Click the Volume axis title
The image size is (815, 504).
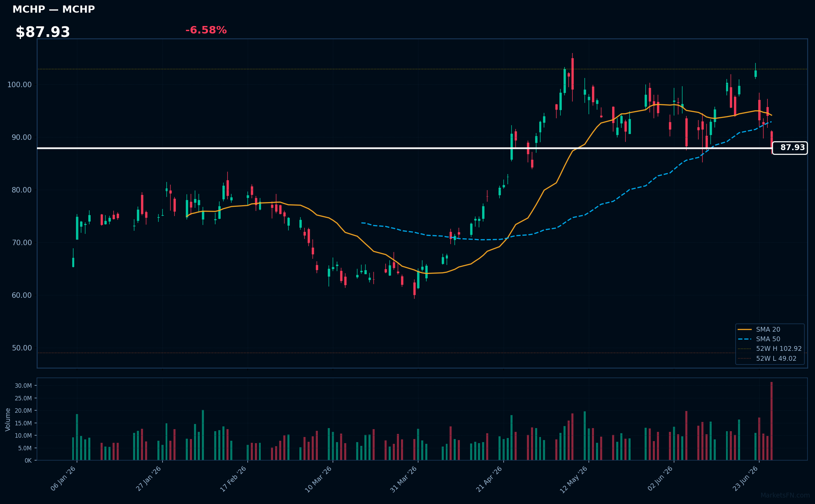(8, 420)
